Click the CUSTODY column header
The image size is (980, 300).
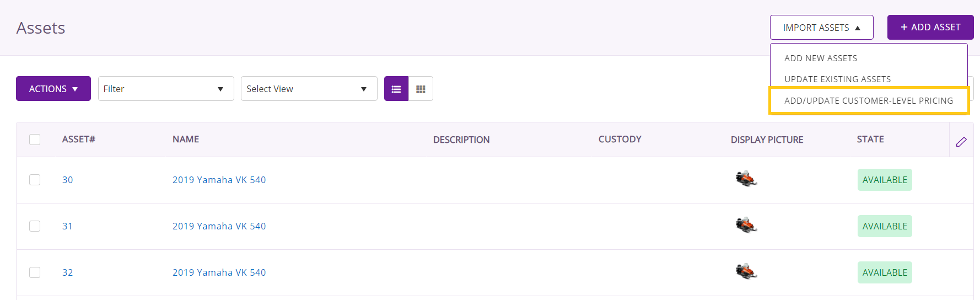click(620, 139)
